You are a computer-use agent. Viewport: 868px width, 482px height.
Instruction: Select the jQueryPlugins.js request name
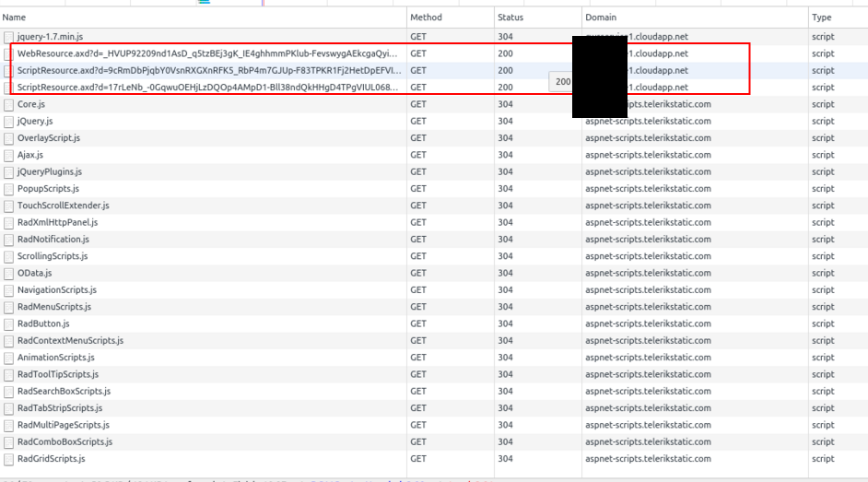[49, 171]
